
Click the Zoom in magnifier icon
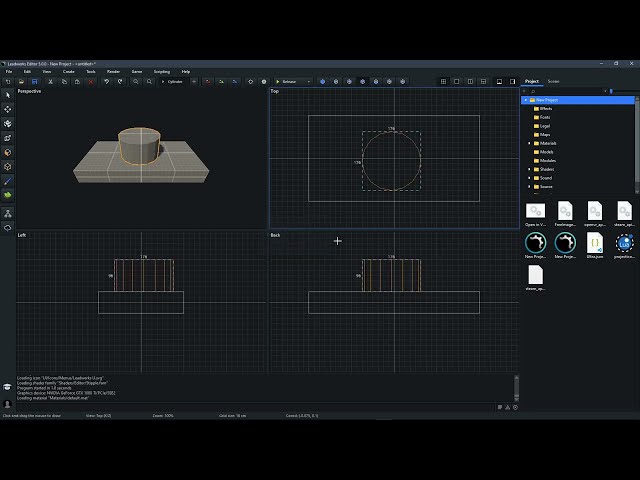coord(149,82)
